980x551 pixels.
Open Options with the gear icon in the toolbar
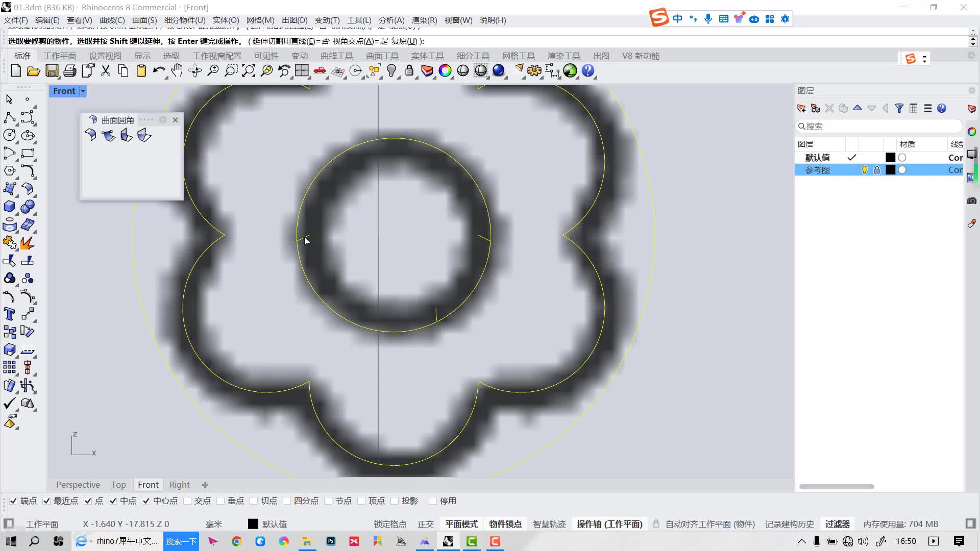[x=534, y=71]
